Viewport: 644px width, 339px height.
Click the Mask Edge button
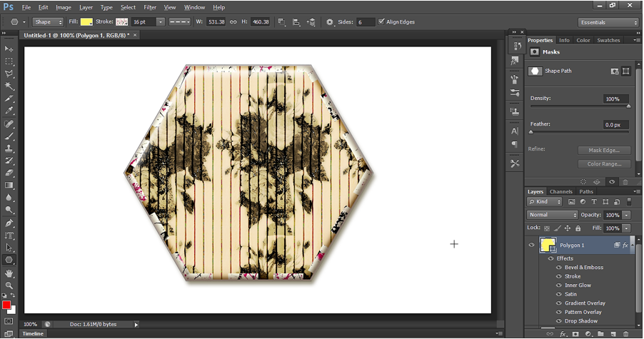click(604, 150)
